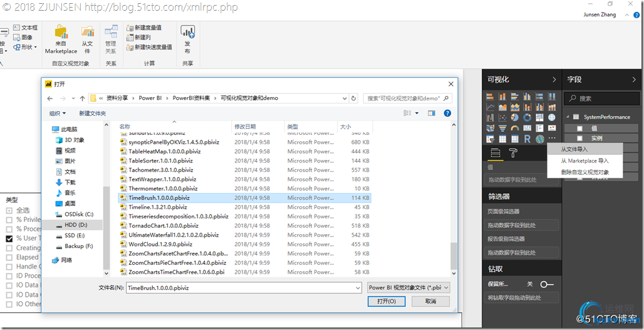Image resolution: width=644 pixels, height=330 pixels.
Task: Select the ArcGIS map visual
Action: coord(539,139)
